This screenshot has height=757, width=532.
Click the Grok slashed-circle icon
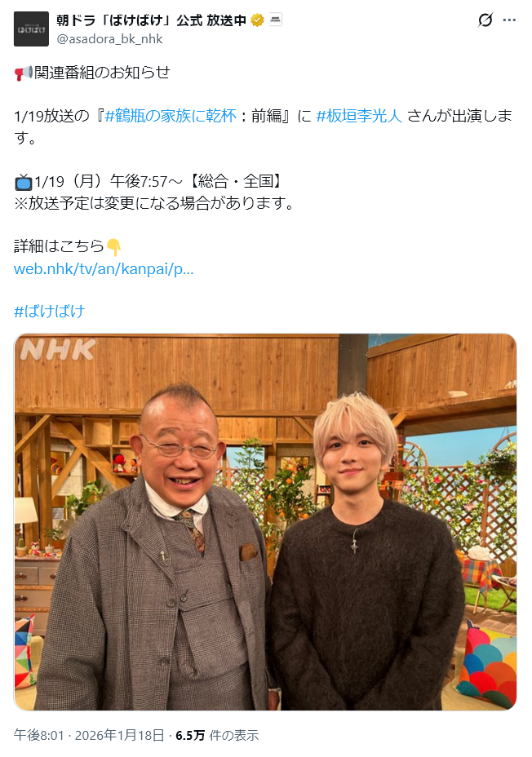click(485, 20)
